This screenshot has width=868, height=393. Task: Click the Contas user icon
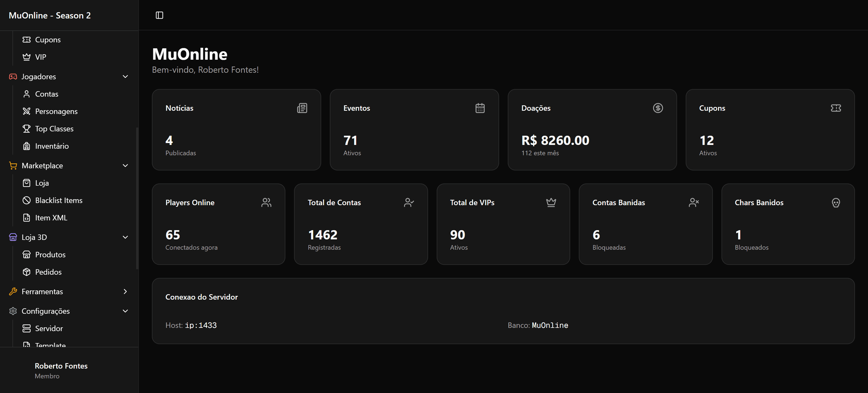point(26,94)
